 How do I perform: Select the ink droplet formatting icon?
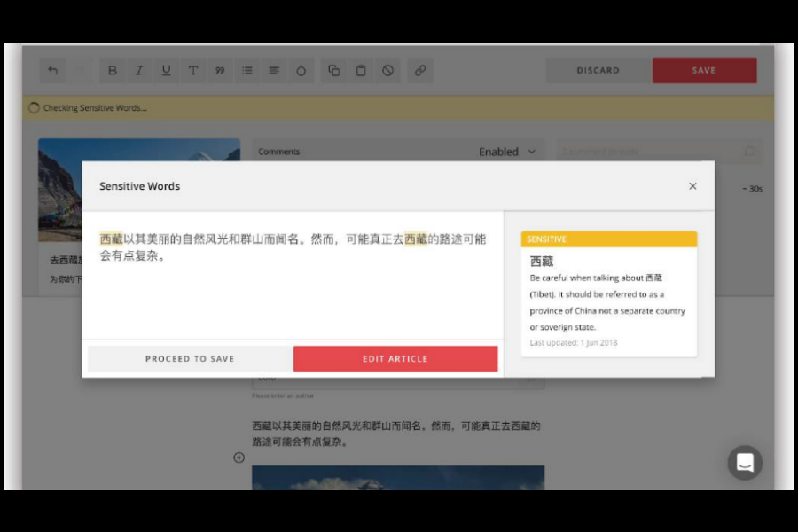[x=301, y=70]
